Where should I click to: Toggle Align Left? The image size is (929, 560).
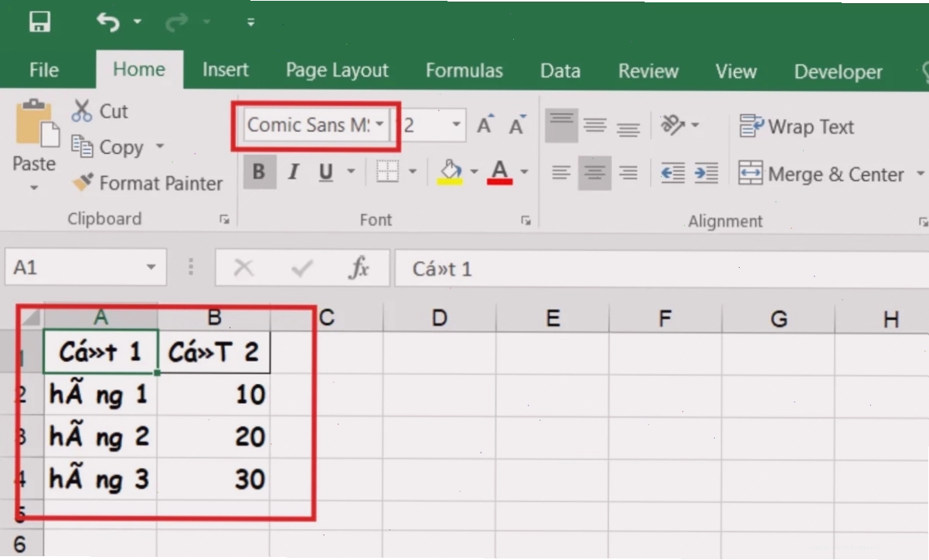(561, 173)
